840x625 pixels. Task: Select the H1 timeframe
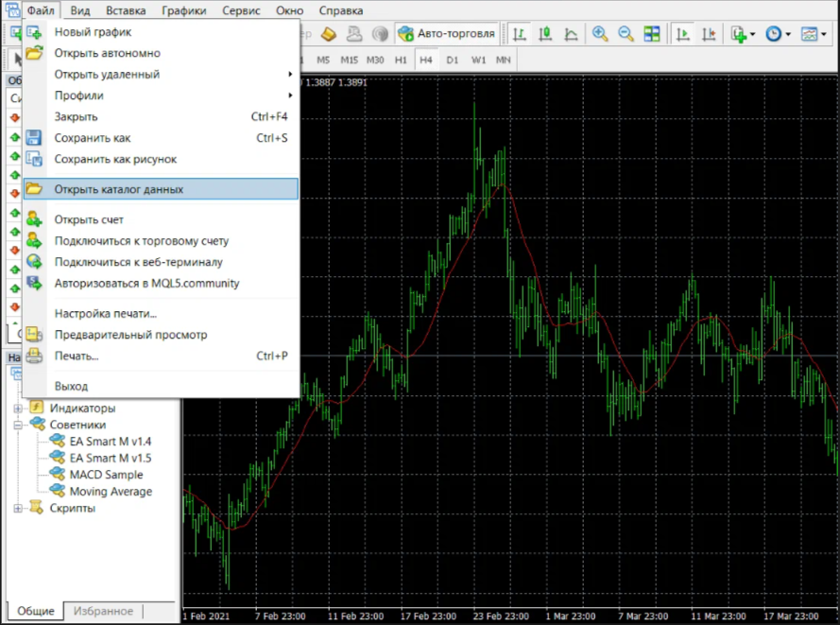(401, 60)
